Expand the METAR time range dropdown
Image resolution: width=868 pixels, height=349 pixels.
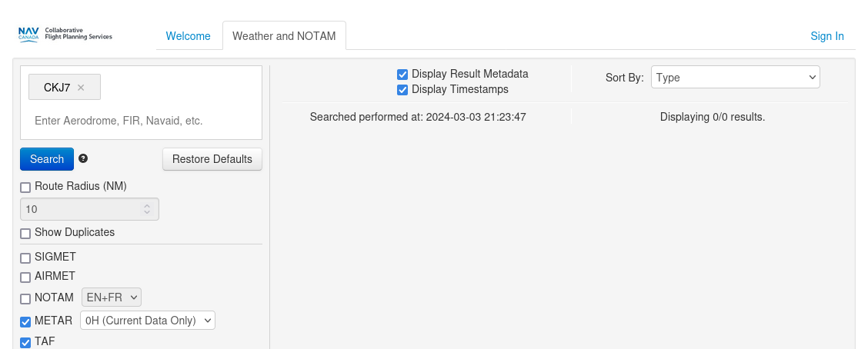click(147, 321)
